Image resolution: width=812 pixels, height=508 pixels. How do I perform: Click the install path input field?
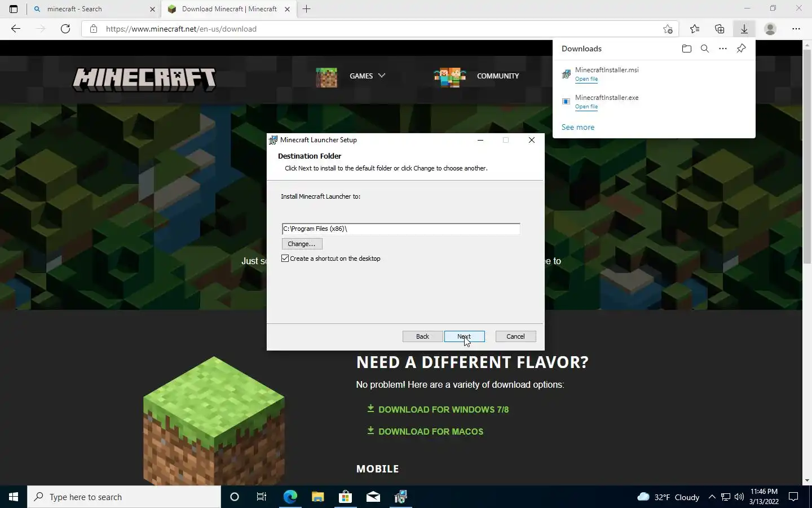coord(401,229)
